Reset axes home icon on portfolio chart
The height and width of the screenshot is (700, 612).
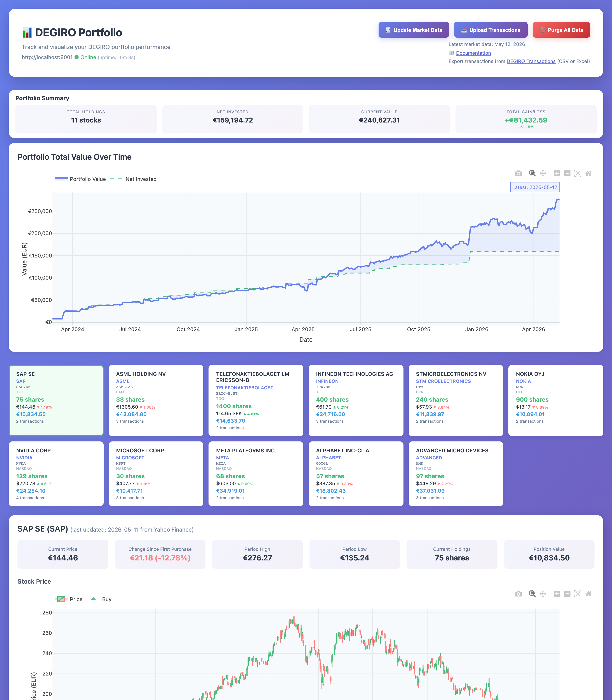point(588,173)
